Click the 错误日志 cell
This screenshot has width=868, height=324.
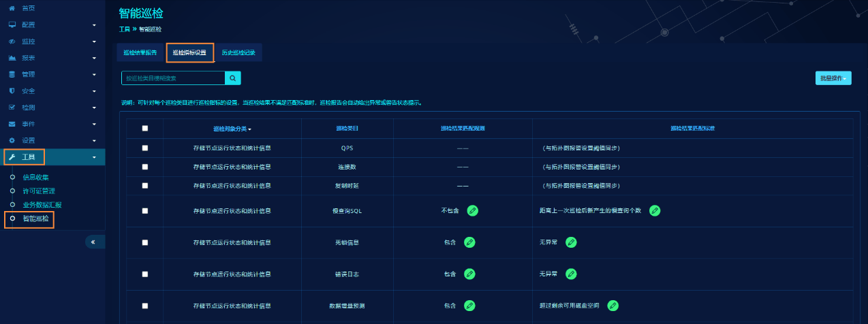(347, 274)
